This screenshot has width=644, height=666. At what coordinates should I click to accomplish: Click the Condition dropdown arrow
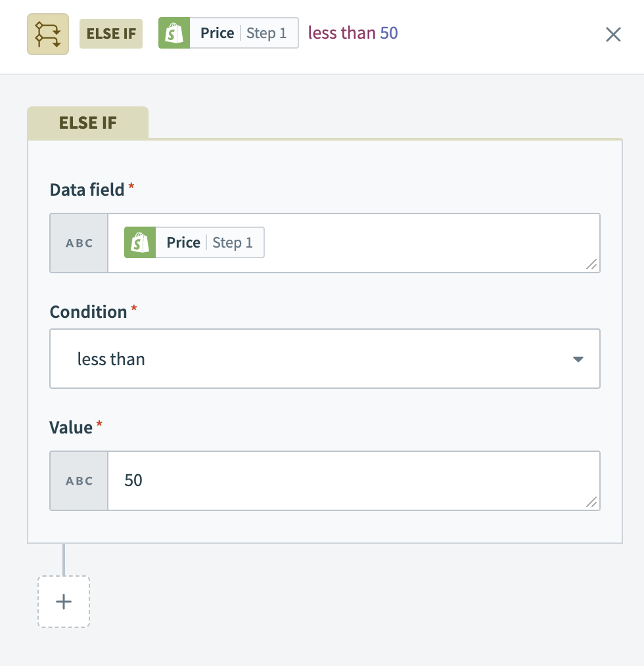578,359
